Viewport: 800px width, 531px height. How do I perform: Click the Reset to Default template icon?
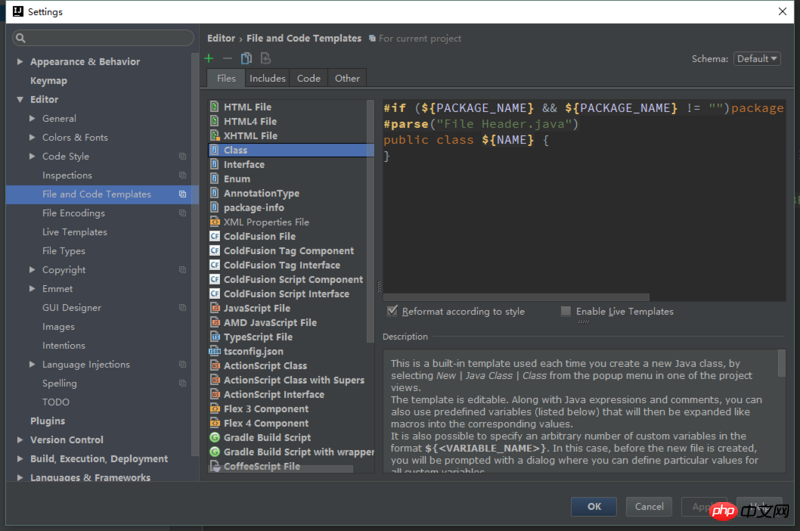click(x=265, y=59)
